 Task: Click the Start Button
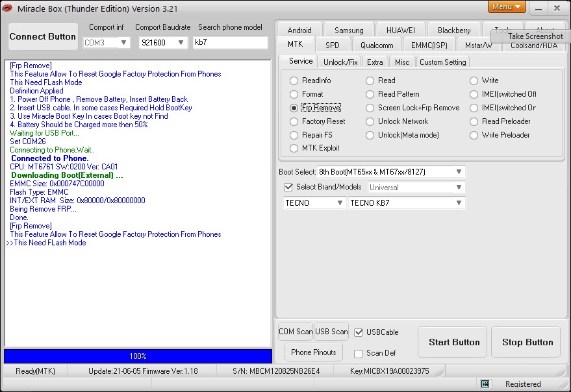[x=453, y=342]
